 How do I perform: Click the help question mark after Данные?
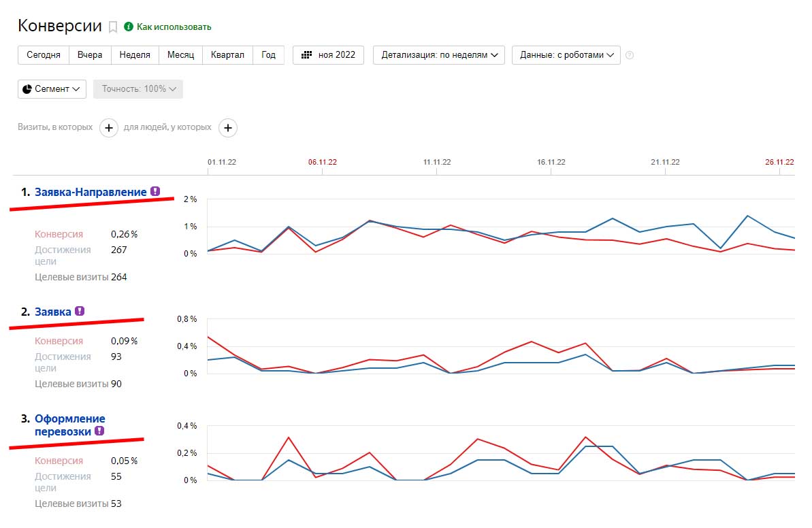[x=629, y=55]
